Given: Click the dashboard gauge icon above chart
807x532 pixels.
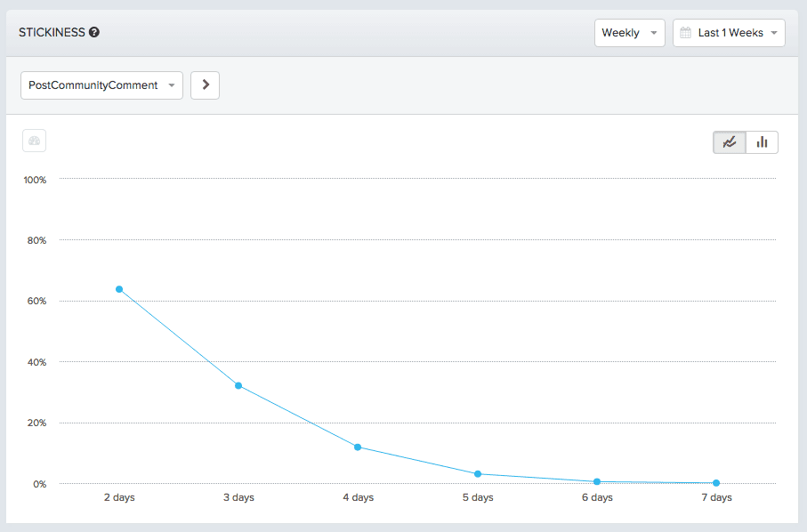Looking at the screenshot, I should (34, 141).
